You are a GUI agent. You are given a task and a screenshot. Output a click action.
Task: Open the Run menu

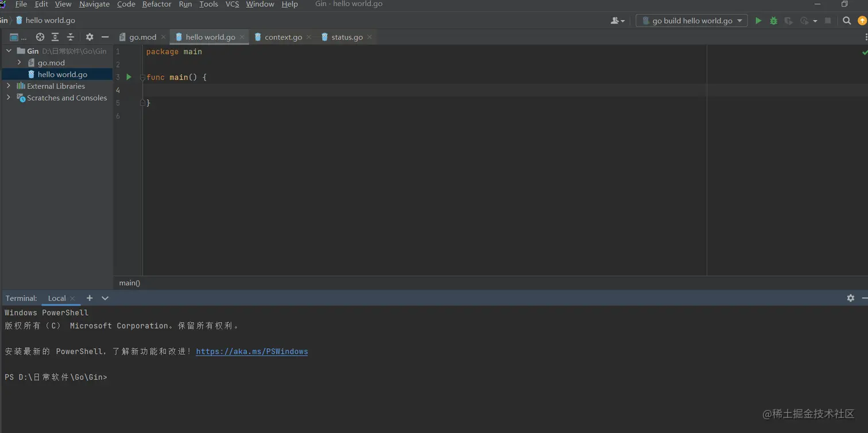tap(185, 4)
